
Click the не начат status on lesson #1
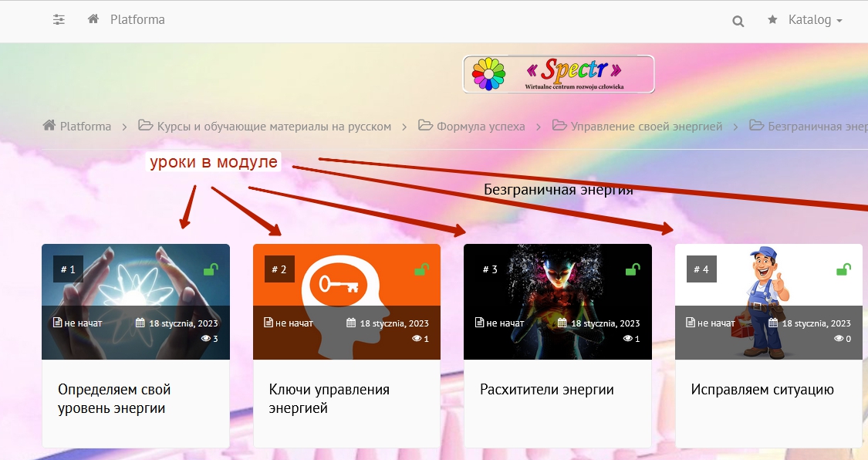tap(77, 323)
